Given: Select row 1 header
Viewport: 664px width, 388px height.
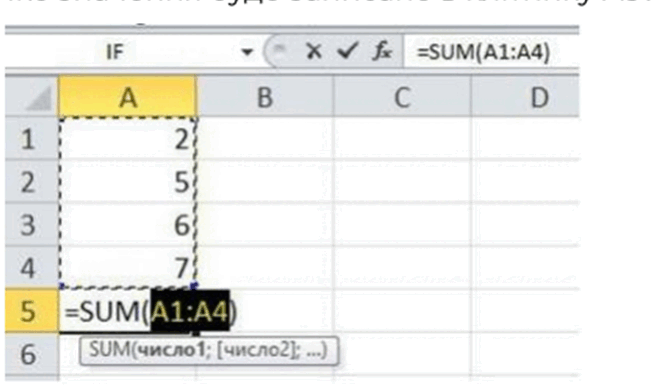Looking at the screenshot, I should tap(32, 139).
